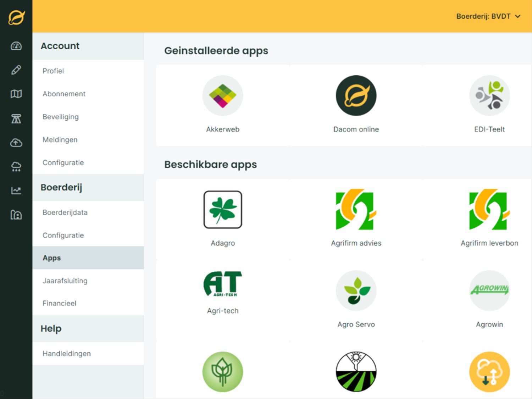The height and width of the screenshot is (399, 532).
Task: Open Handleidingen under Help
Action: pos(88,354)
